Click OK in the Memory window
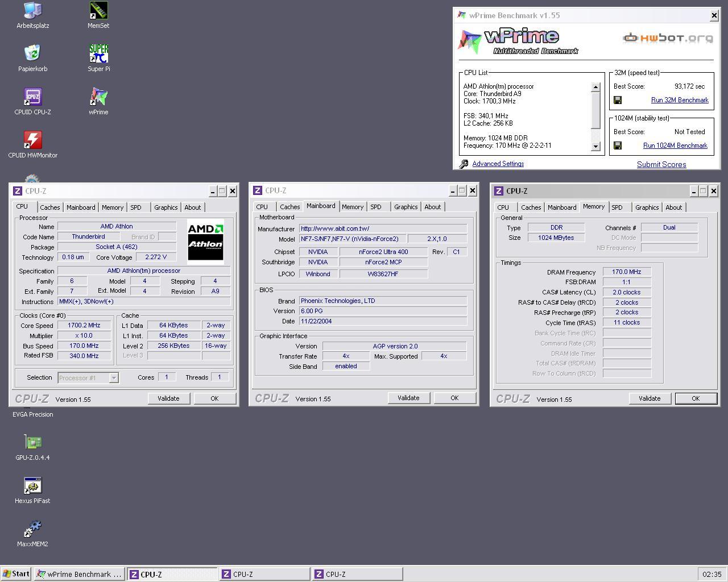 696,398
